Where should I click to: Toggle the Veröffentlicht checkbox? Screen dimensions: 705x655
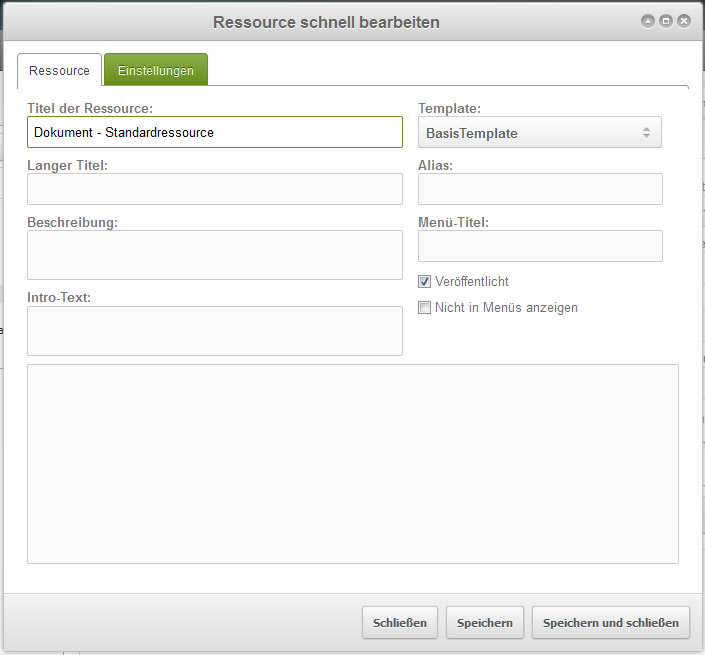coord(424,282)
